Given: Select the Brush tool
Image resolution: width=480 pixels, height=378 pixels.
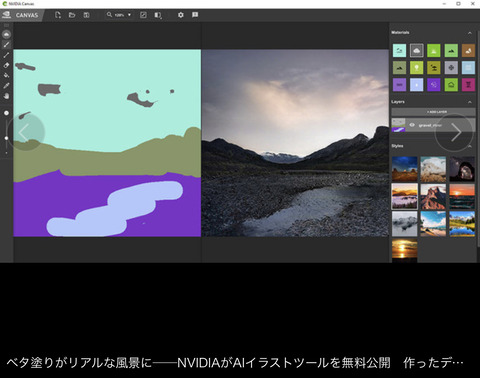Looking at the screenshot, I should pyautogui.click(x=6, y=45).
